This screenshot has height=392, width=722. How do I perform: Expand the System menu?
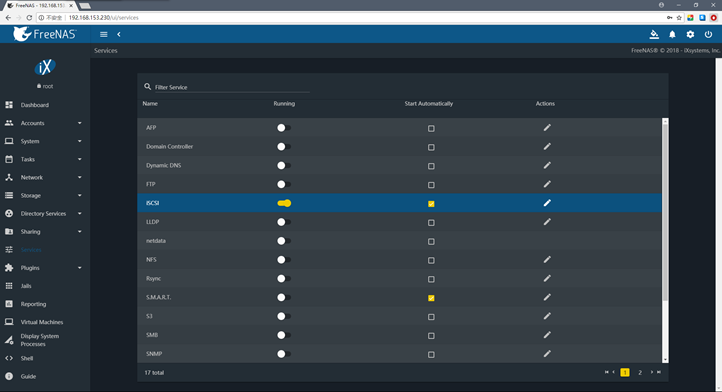coord(44,141)
